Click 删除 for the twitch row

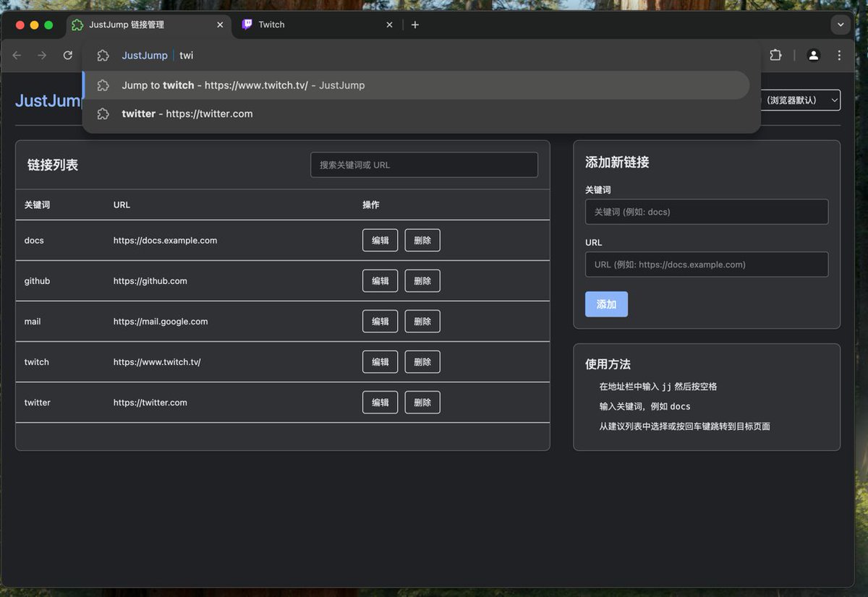tap(422, 362)
